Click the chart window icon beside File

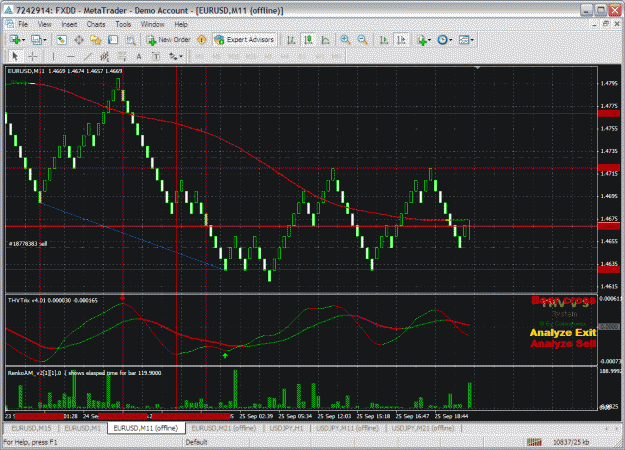click(x=10, y=24)
